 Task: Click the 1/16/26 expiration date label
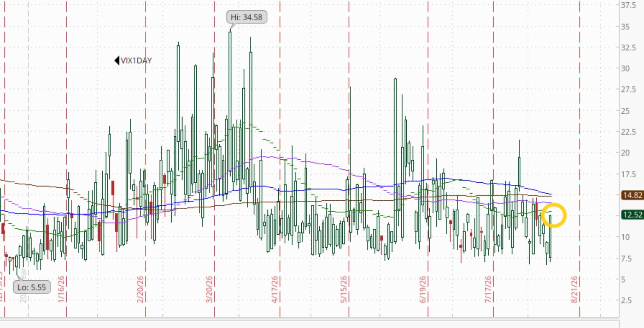pos(61,289)
